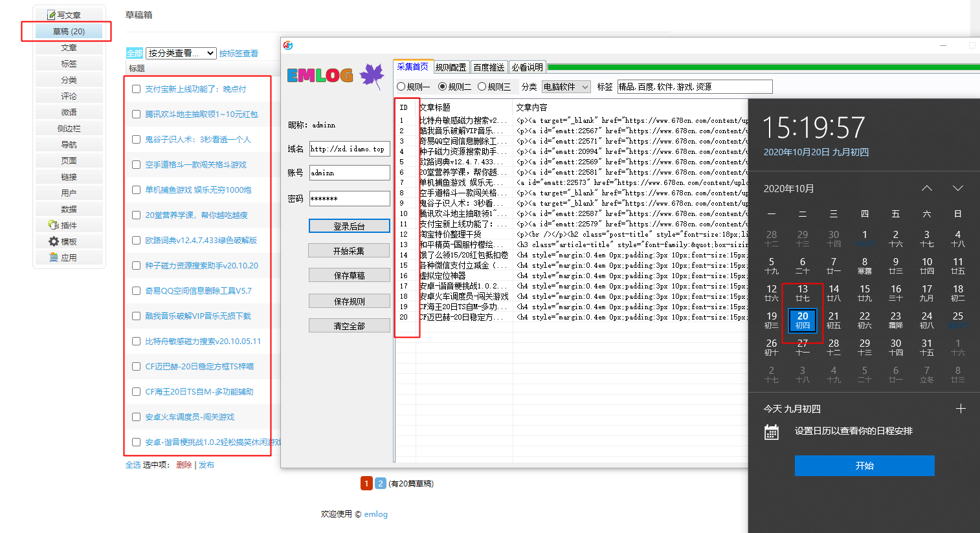The image size is (980, 533).
Task: Check draft 鬼谷子识人术
Action: click(136, 139)
